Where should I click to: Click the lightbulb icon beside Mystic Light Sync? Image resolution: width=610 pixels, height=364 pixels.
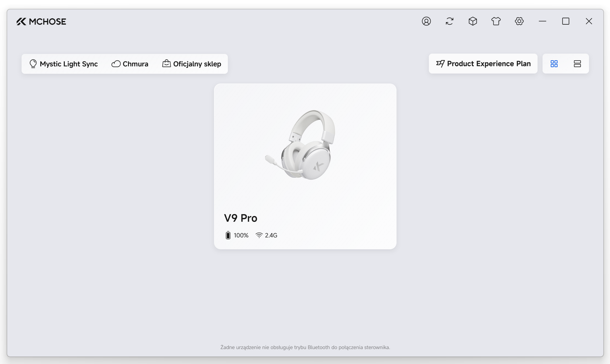tap(33, 64)
